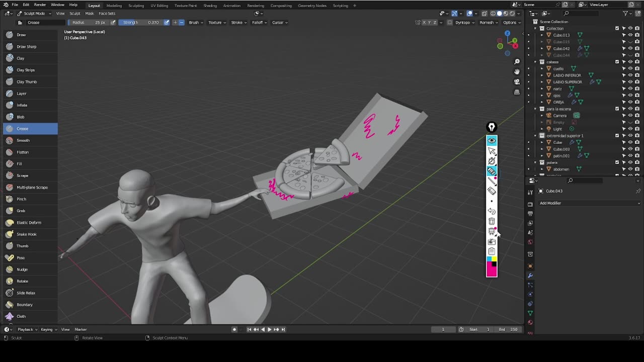Switch to the Shading workspace tab
644x362 pixels.
pos(210,6)
